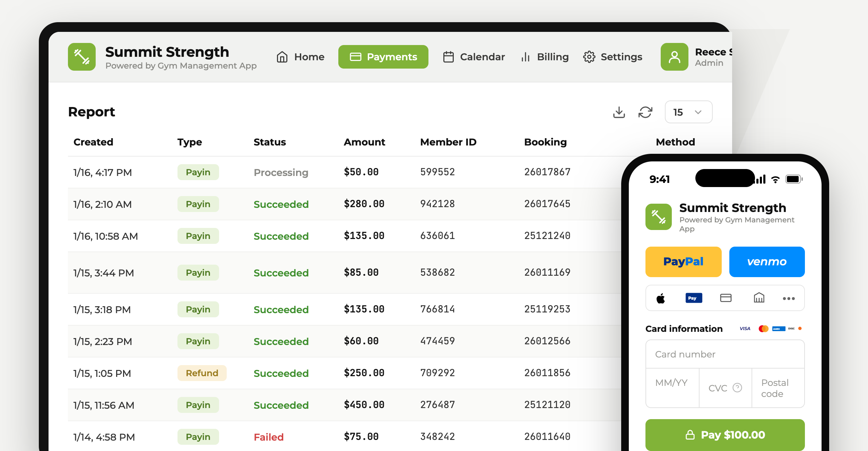Go to the Billing section
The height and width of the screenshot is (451, 868).
[x=545, y=57]
